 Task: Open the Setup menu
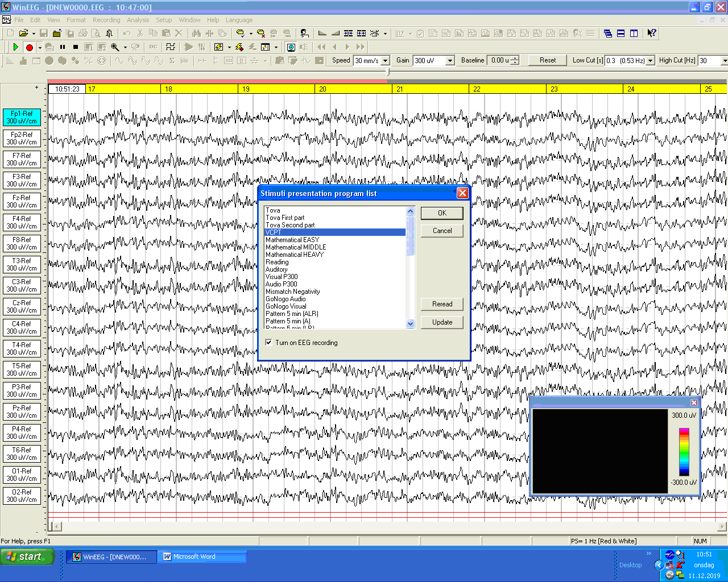point(164,20)
